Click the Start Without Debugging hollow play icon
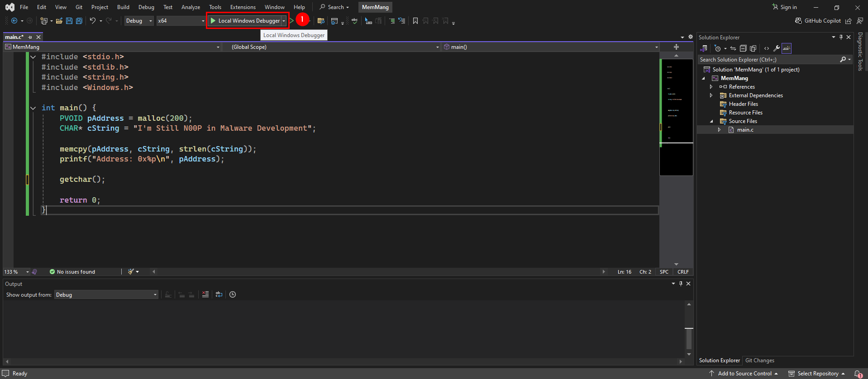The height and width of the screenshot is (379, 868). pyautogui.click(x=291, y=21)
